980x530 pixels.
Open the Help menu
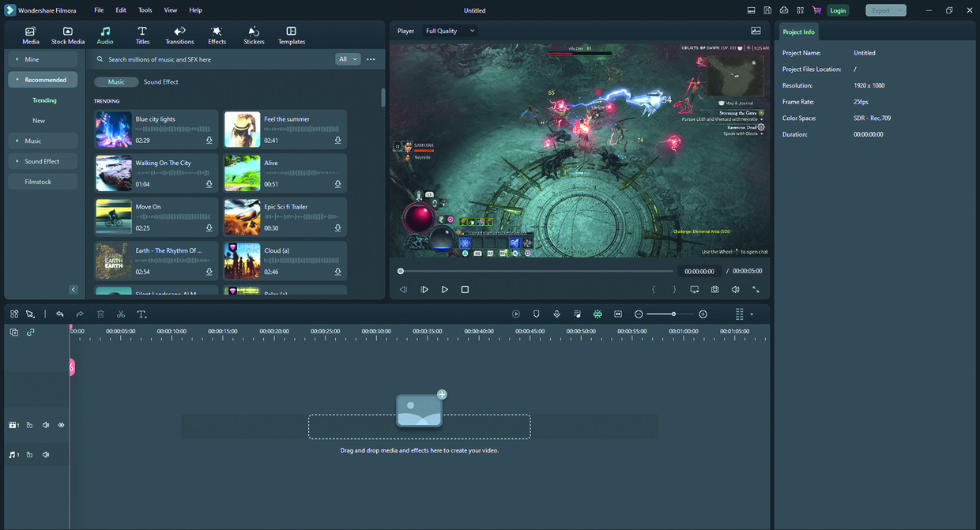click(x=195, y=10)
